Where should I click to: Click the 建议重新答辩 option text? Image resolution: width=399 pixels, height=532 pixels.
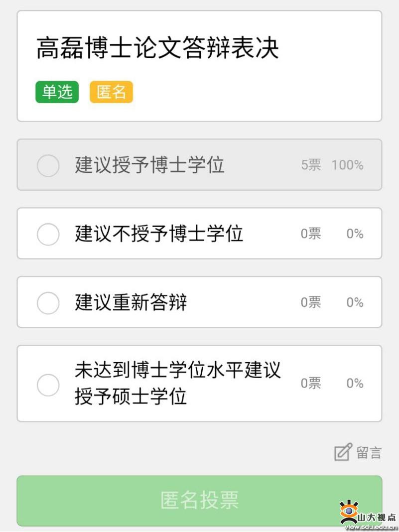(x=131, y=302)
